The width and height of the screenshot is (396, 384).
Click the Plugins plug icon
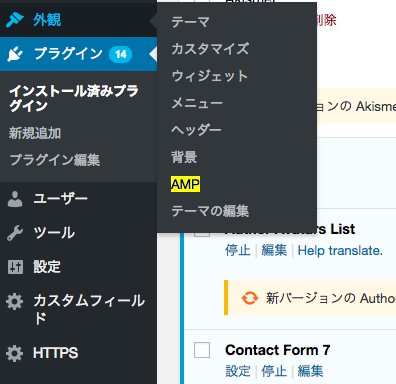coord(15,54)
